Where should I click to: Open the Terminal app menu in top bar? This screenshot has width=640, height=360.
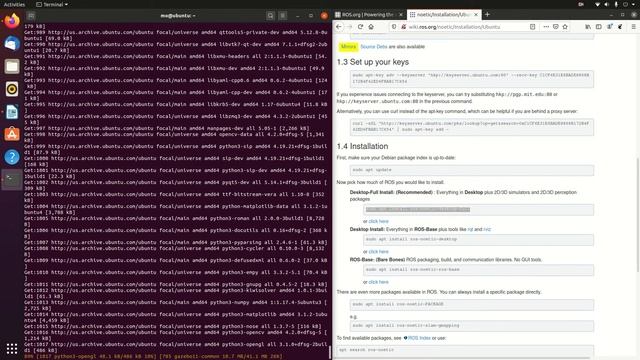pos(52,4)
